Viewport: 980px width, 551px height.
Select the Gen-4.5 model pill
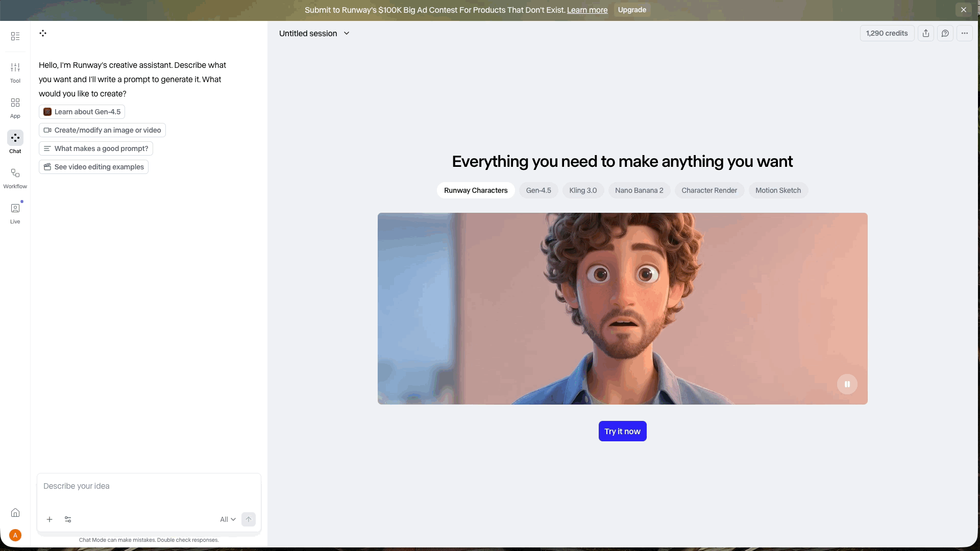coord(538,190)
